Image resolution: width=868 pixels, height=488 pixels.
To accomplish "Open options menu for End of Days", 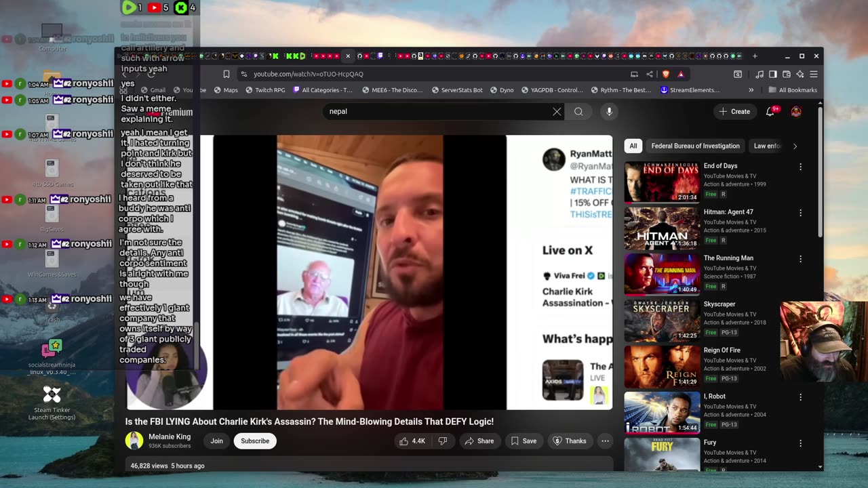I will coord(800,167).
